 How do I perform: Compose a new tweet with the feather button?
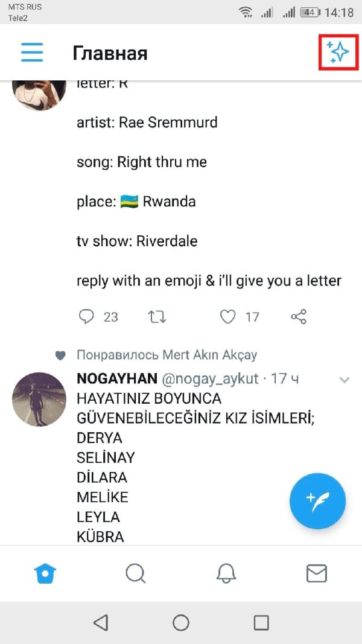[317, 500]
